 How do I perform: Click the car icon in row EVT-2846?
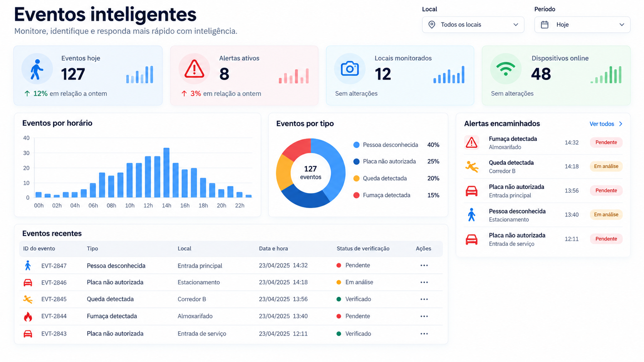[28, 283]
